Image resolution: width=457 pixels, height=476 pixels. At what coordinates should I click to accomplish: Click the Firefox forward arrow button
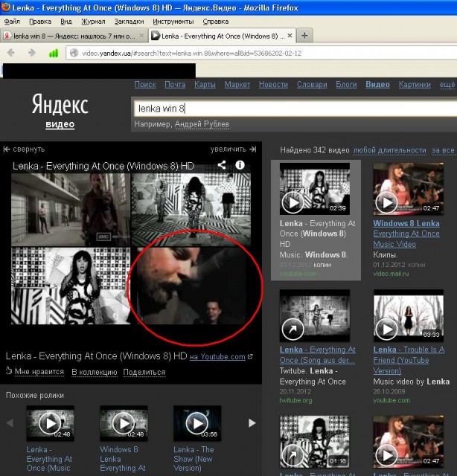point(31,53)
